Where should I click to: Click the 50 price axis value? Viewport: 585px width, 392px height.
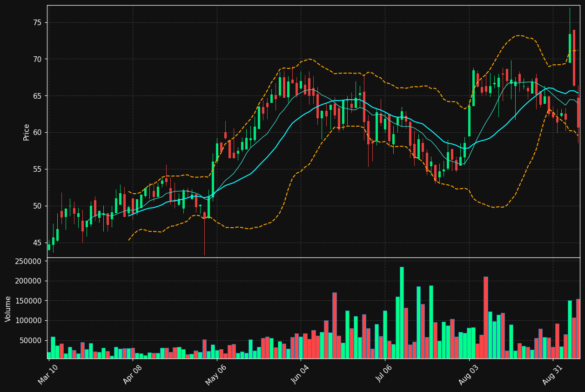click(x=37, y=206)
